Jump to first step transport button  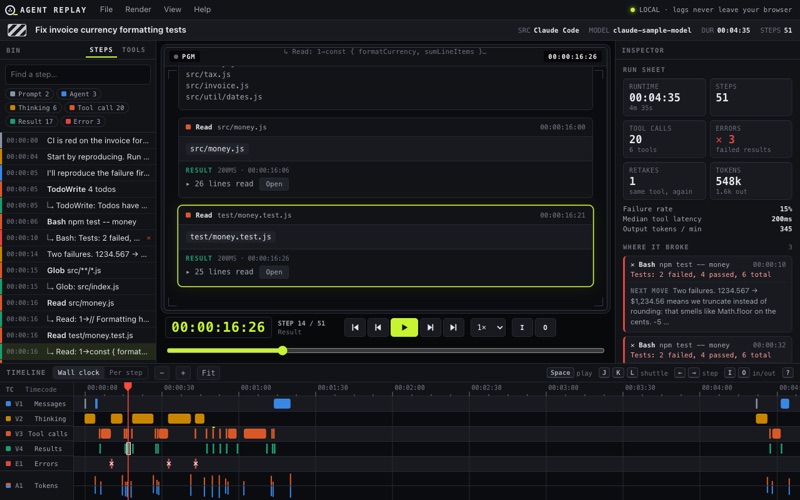[x=355, y=328]
